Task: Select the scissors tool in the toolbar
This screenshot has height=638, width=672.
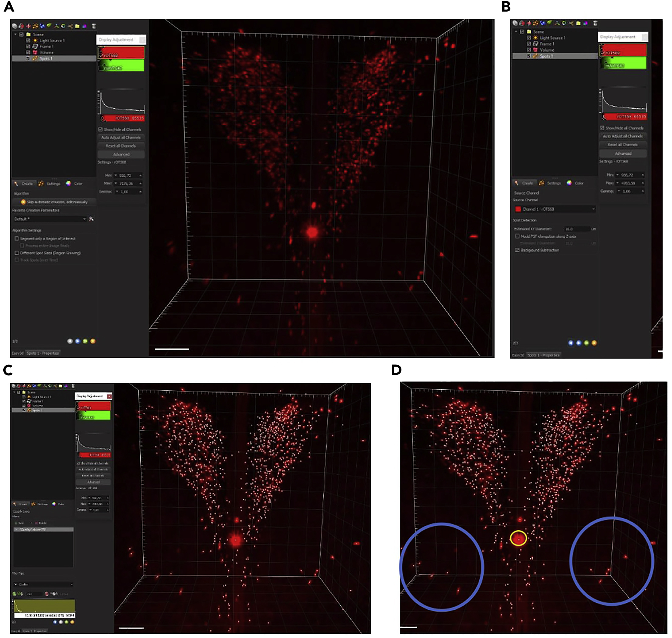Action: point(70,26)
